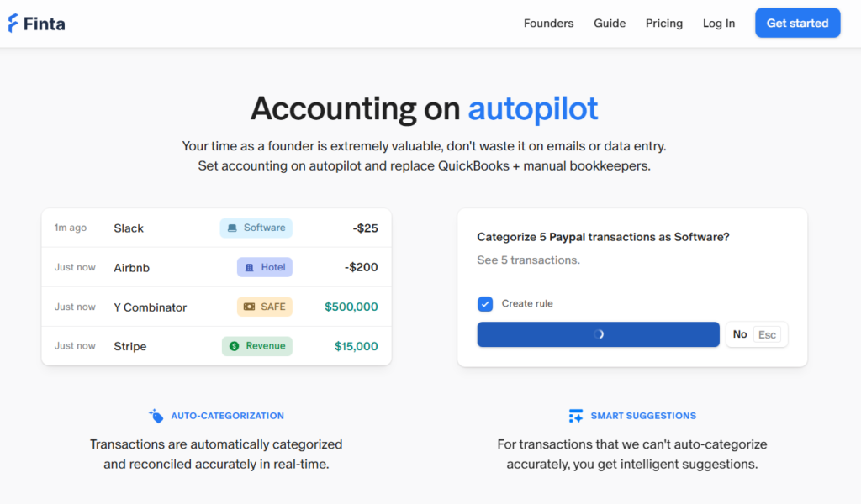861x504 pixels.
Task: Select the Slack transaction row
Action: 216,228
